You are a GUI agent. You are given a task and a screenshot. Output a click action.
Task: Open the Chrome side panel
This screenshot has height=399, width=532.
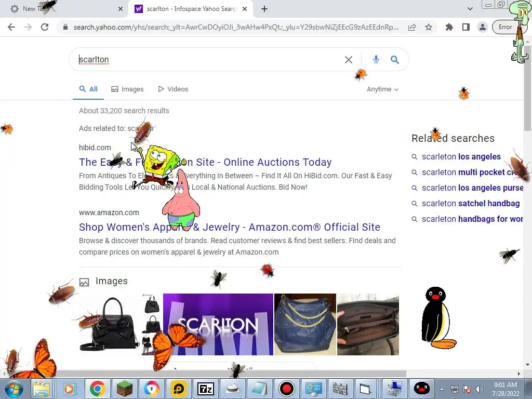tap(466, 27)
